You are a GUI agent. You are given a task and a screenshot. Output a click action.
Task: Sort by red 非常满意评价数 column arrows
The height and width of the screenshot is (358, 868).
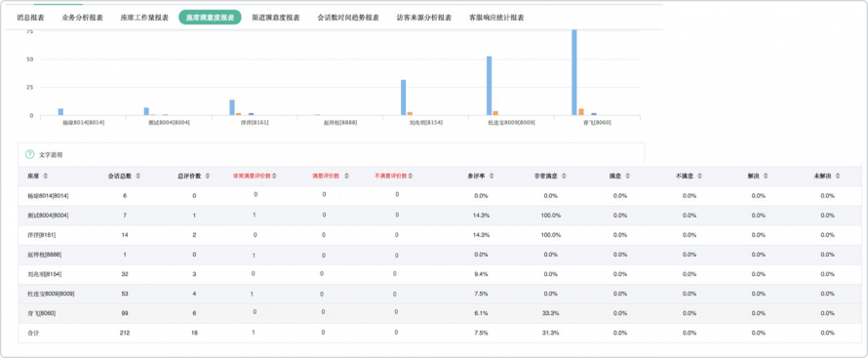[x=275, y=176]
